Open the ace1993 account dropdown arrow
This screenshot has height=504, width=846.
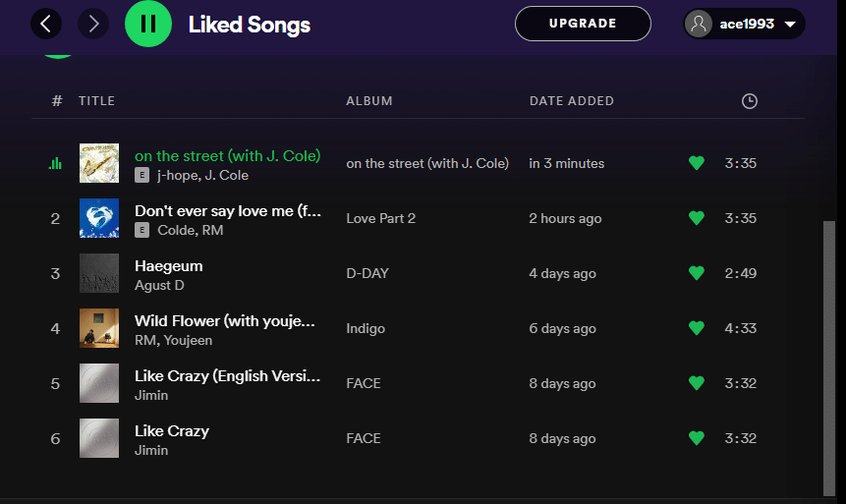tap(790, 25)
